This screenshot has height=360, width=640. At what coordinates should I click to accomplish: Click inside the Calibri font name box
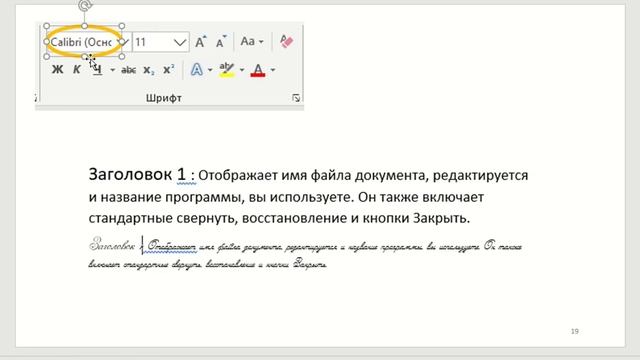point(82,42)
